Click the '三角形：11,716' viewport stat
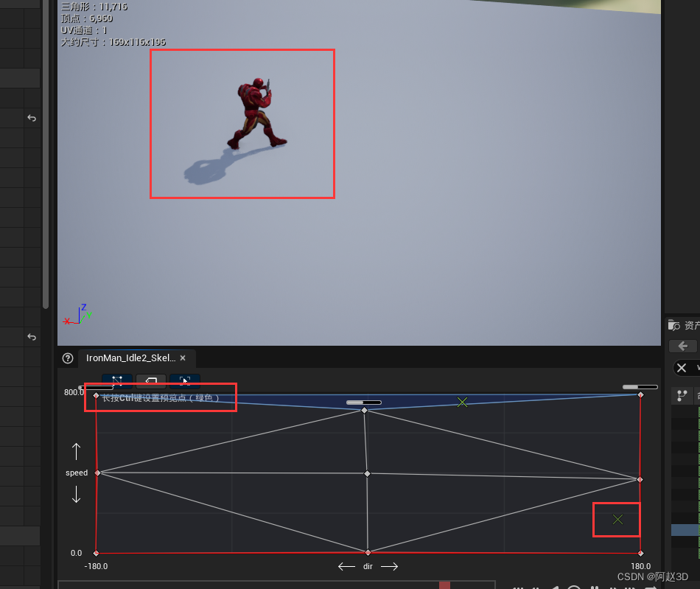 (x=94, y=7)
